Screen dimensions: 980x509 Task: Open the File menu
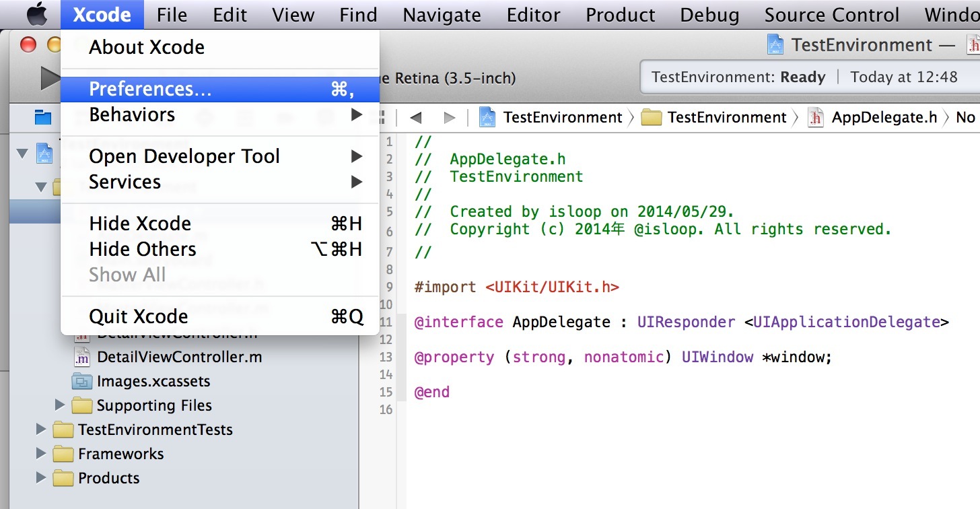[172, 15]
